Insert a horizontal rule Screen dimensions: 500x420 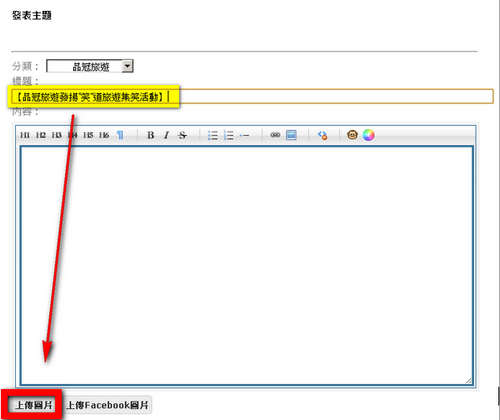244,135
